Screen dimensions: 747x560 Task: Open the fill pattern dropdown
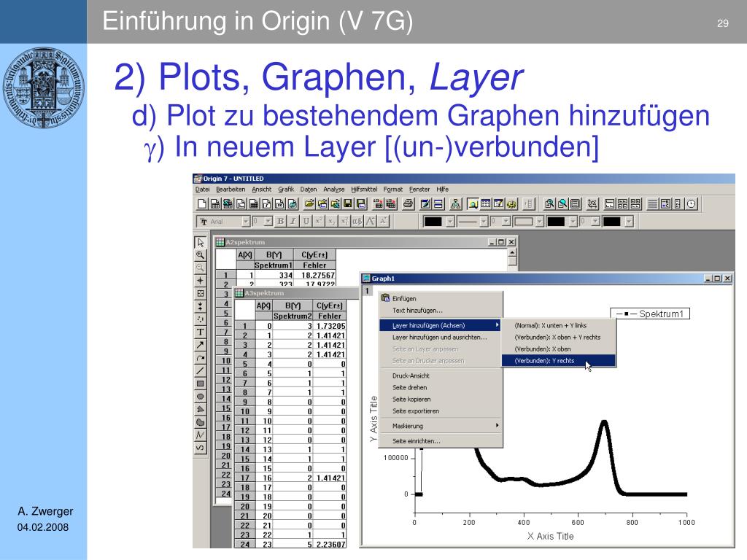540,222
